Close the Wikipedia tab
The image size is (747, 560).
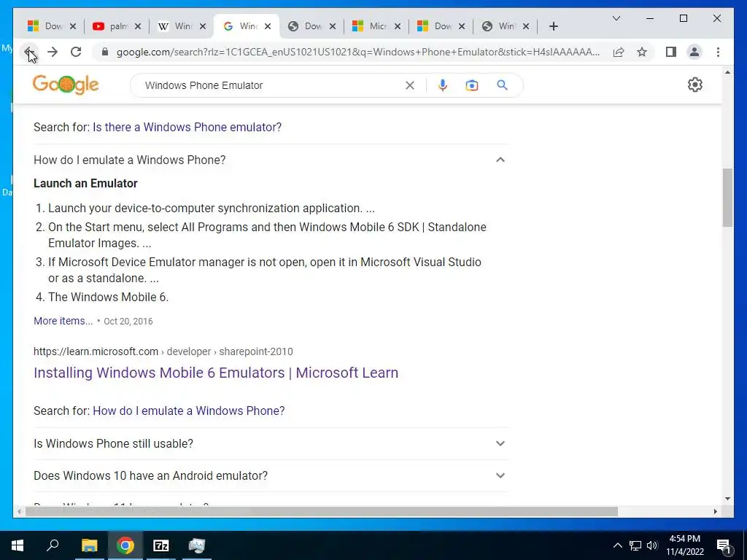[x=203, y=26]
